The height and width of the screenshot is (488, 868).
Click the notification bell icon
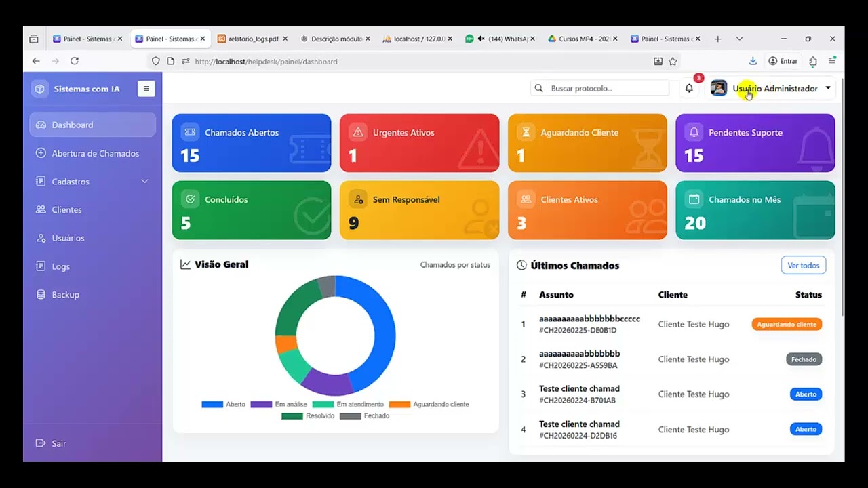click(689, 89)
